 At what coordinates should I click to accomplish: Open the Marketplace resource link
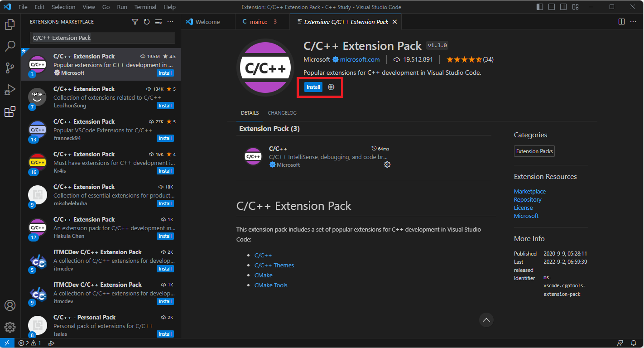click(x=530, y=191)
